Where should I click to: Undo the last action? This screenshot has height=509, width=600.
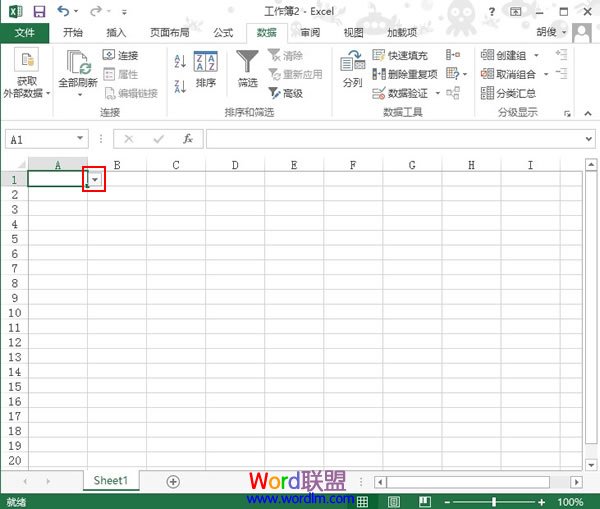63,11
